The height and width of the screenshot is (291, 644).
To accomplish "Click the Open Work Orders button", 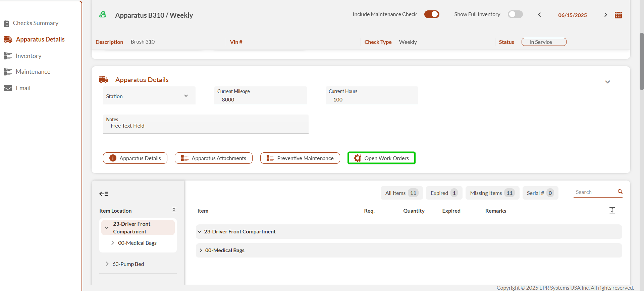I will pos(381,158).
